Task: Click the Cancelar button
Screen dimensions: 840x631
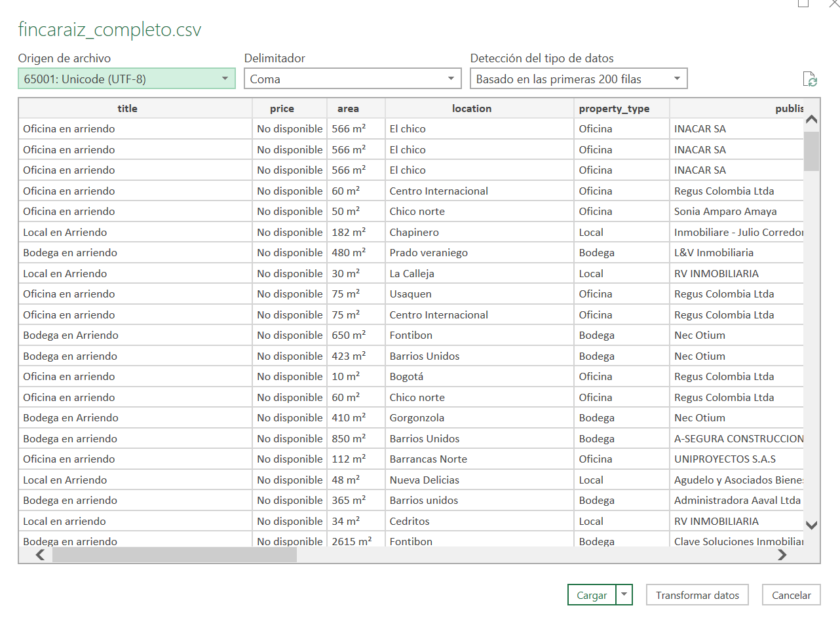Action: point(792,595)
